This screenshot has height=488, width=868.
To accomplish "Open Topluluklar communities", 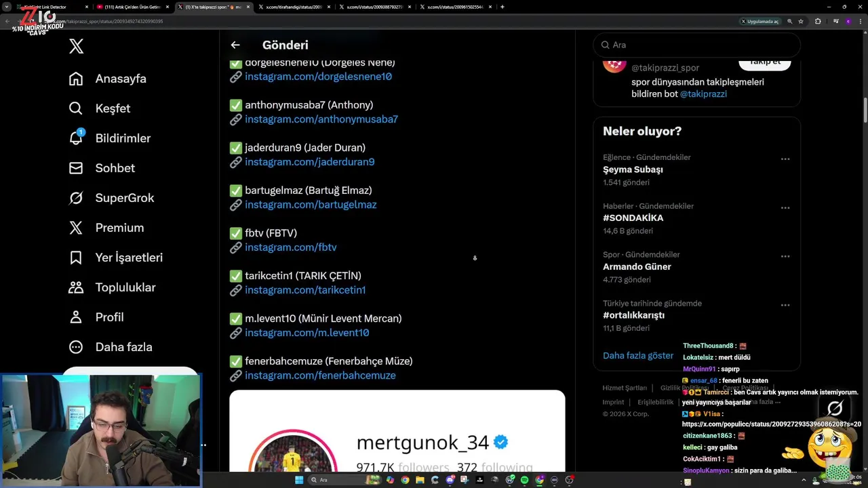I will (113, 287).
